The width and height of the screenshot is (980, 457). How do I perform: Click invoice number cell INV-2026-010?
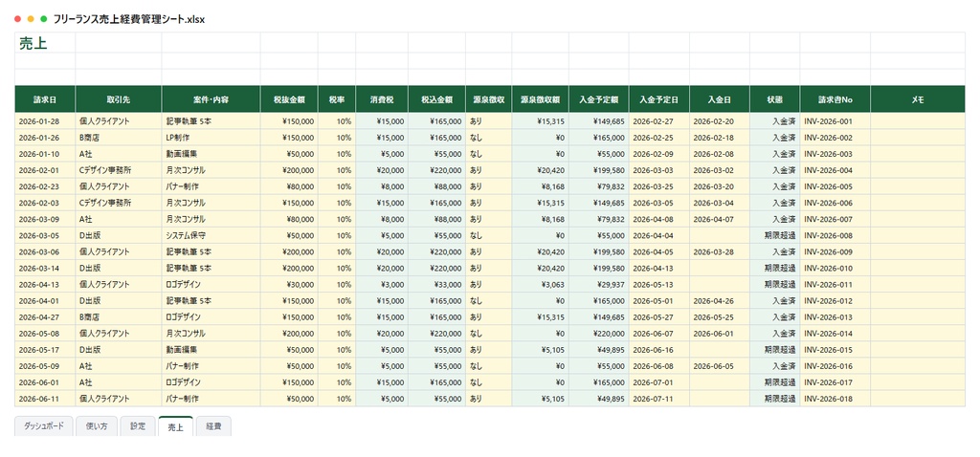point(835,268)
